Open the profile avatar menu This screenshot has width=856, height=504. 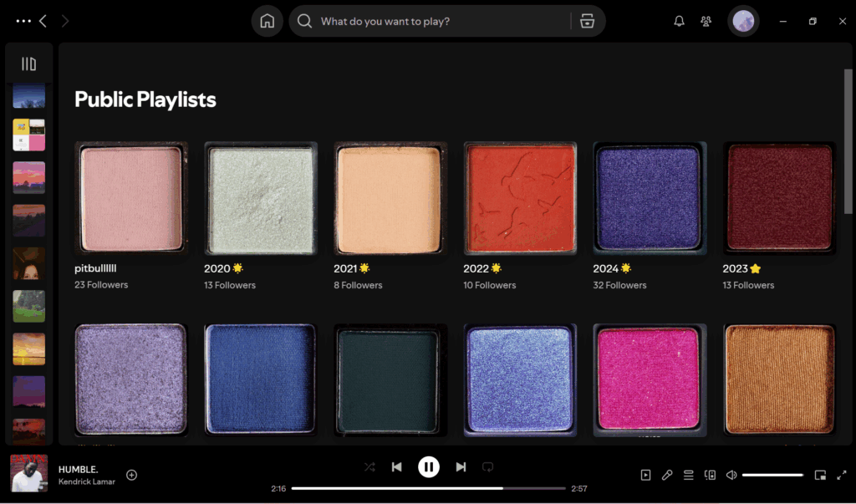pos(743,22)
